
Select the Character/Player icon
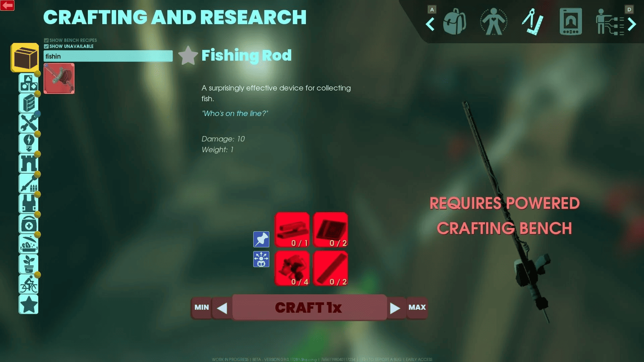click(x=494, y=22)
